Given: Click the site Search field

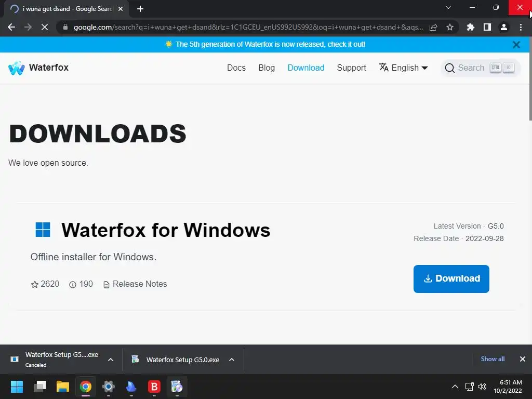Looking at the screenshot, I should coord(481,68).
